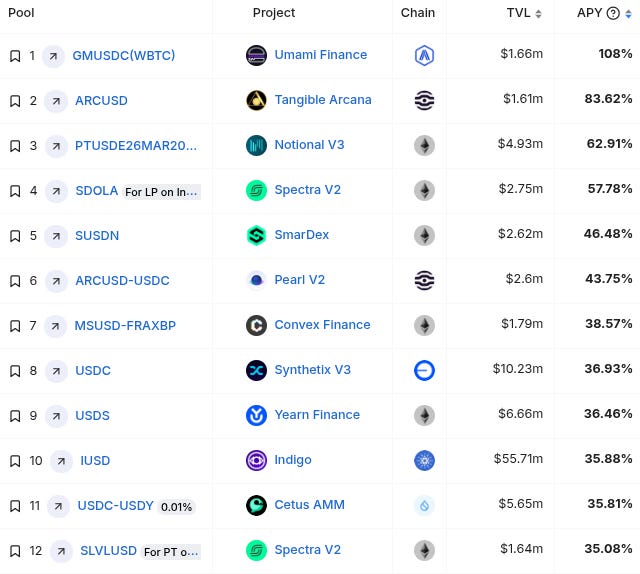The width and height of the screenshot is (640, 574).
Task: Open external link arrow for USDC-USDY
Action: pos(58,506)
